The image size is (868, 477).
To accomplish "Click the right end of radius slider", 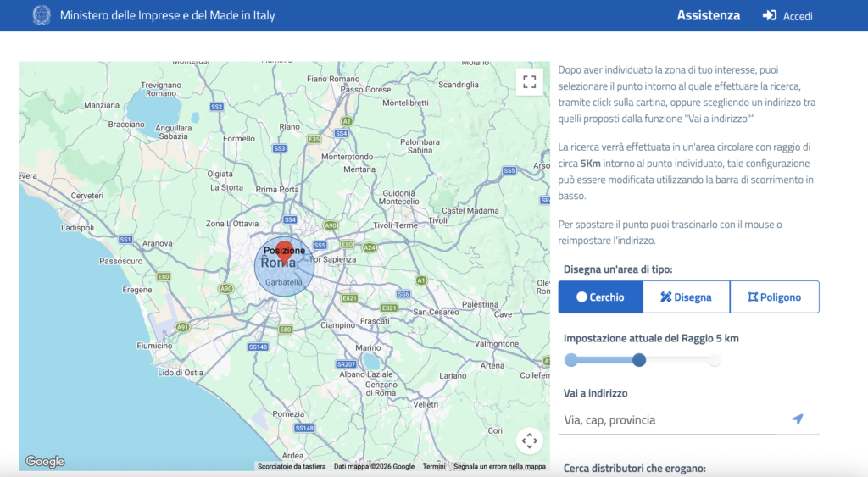I will tap(715, 360).
